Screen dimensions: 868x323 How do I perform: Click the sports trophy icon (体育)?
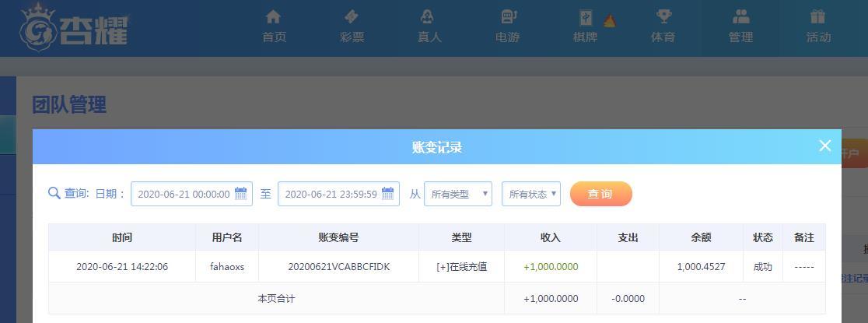(x=663, y=17)
